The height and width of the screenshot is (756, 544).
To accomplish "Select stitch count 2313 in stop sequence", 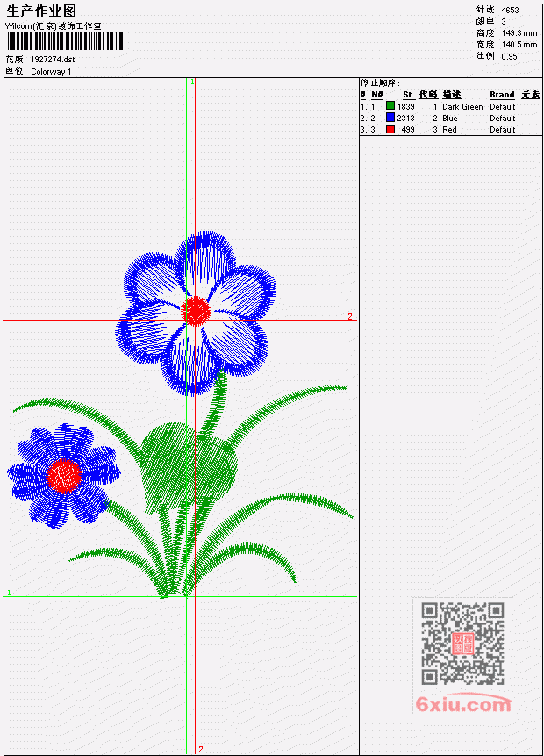I will tap(405, 119).
